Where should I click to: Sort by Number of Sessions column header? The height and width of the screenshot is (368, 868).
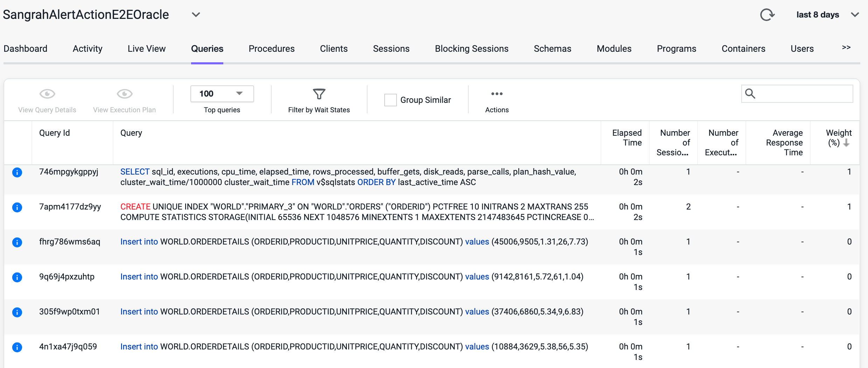coord(674,143)
